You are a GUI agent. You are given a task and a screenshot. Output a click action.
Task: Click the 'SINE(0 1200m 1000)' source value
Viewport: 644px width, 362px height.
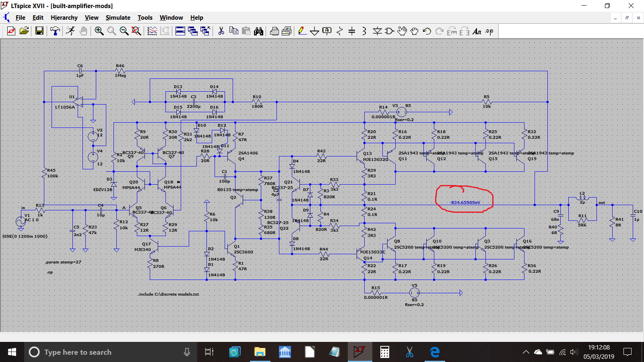tap(25, 237)
